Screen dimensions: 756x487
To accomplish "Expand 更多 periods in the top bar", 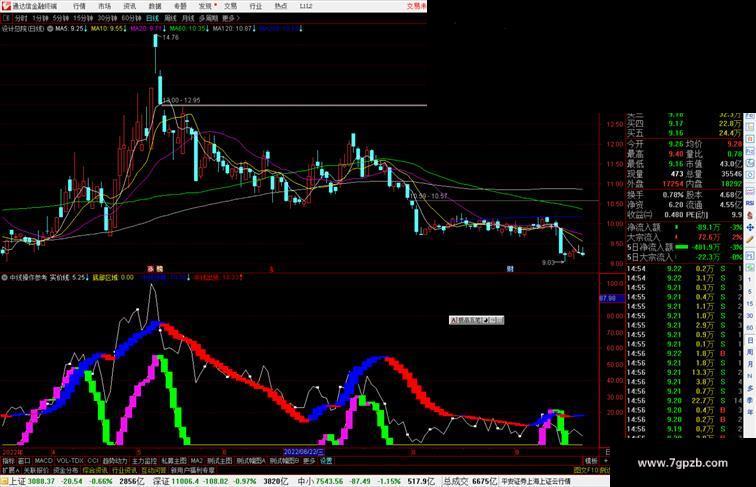I will (231, 18).
